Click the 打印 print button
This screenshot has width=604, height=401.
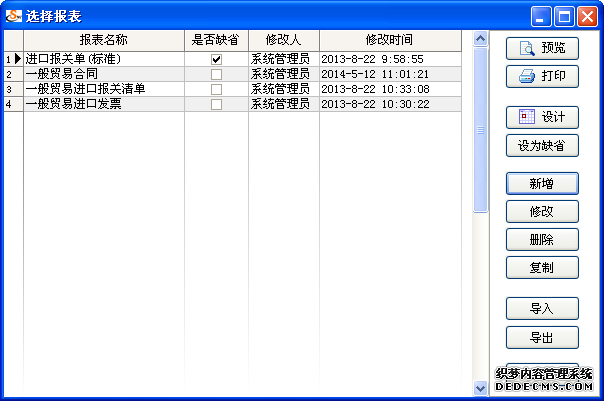point(542,76)
